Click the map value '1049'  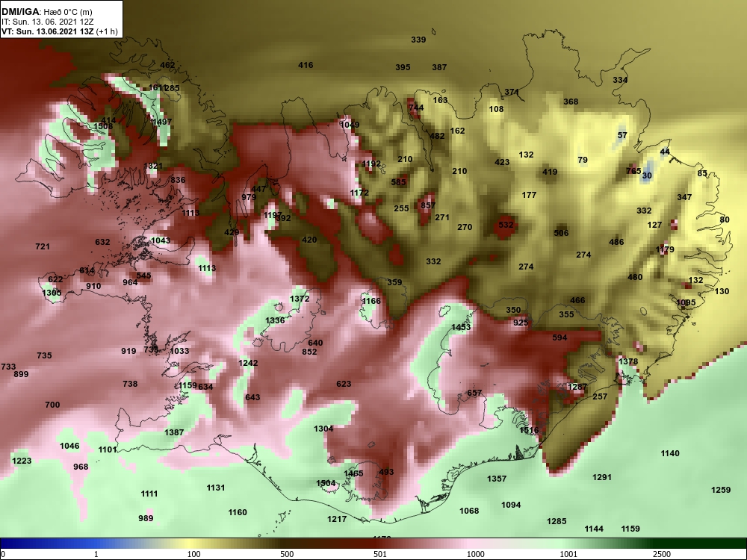[350, 125]
